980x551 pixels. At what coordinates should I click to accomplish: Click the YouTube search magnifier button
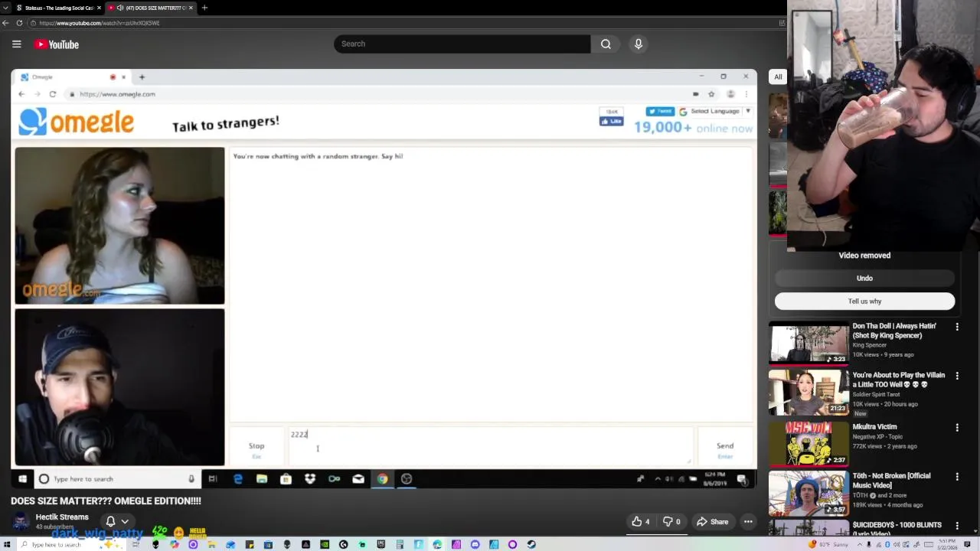point(606,44)
